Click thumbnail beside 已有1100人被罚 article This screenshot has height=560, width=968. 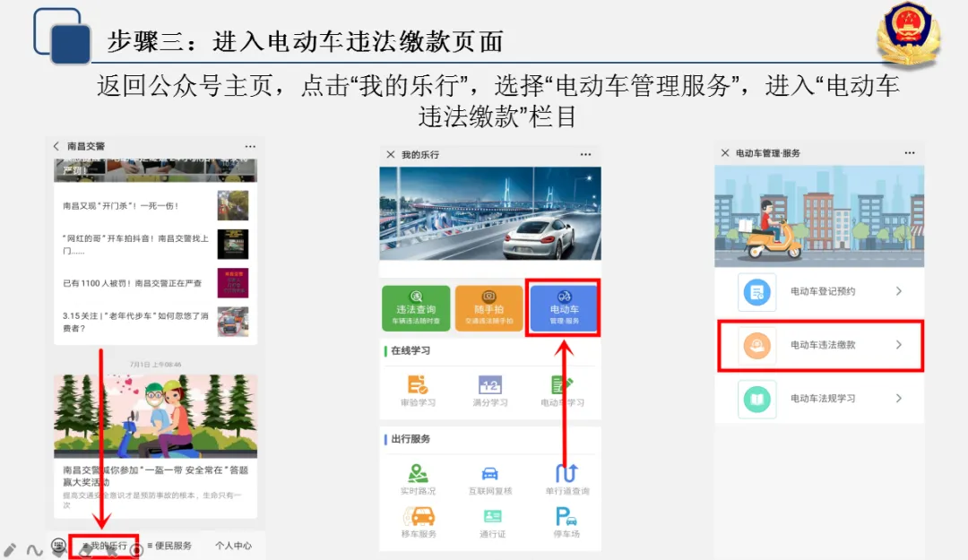[233, 283]
